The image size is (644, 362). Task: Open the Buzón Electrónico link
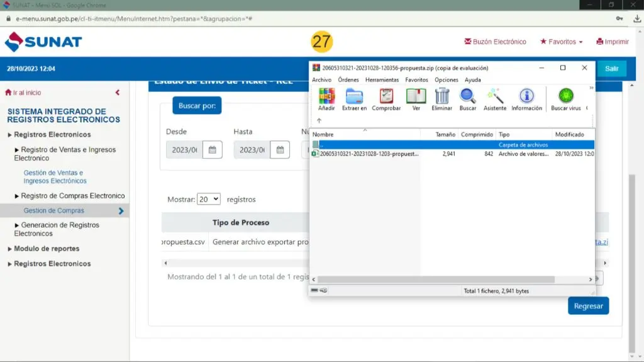495,42
